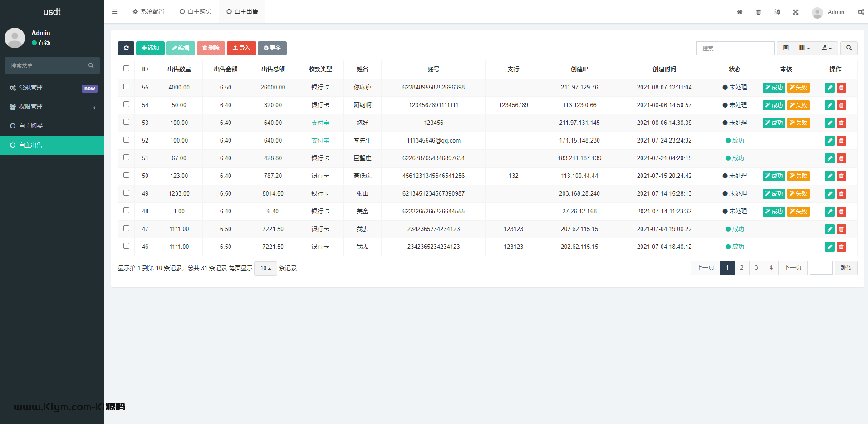
Task: Open 自主购买 in the sidebar menu
Action: click(31, 126)
